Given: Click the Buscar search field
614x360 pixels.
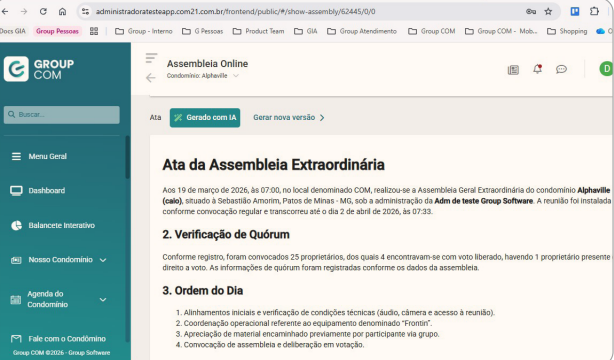Looking at the screenshot, I should (62, 115).
